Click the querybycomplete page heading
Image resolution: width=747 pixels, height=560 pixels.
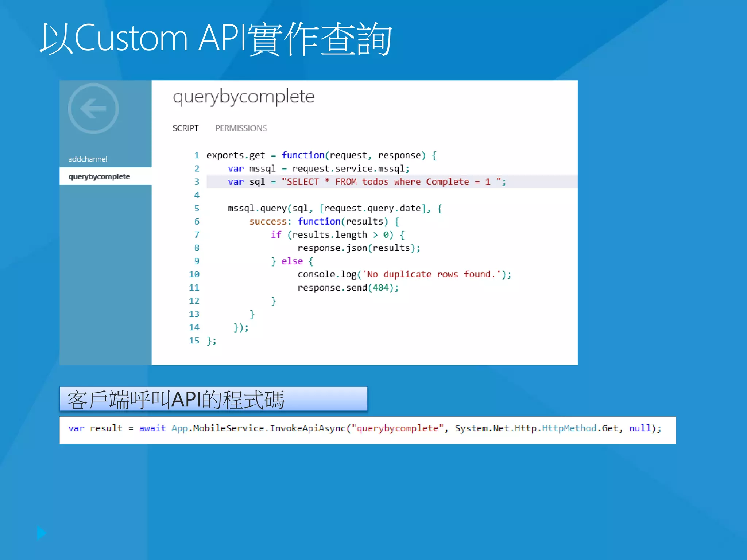tap(244, 97)
